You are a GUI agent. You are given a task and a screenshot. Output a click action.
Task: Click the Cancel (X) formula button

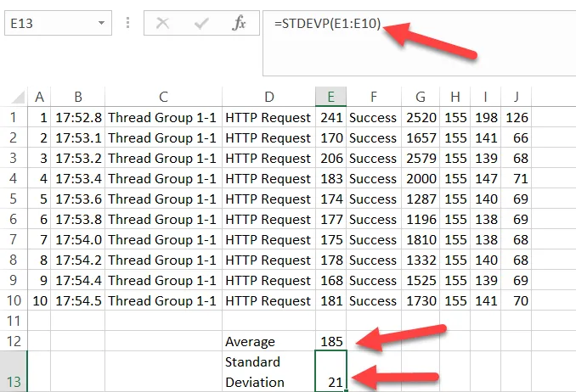click(162, 23)
